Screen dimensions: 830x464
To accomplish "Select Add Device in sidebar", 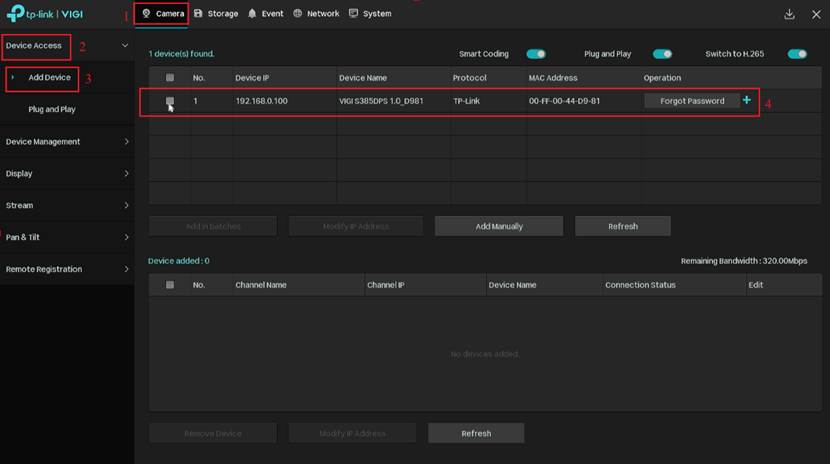I will [49, 78].
